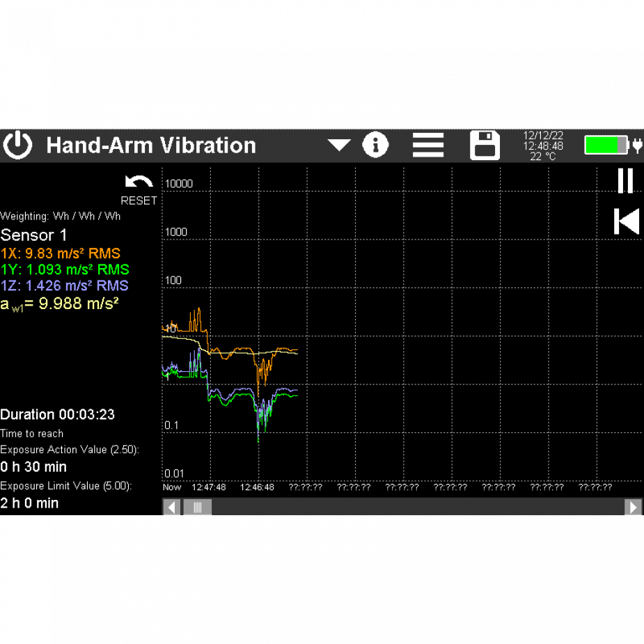Open the info circle icon

click(375, 145)
